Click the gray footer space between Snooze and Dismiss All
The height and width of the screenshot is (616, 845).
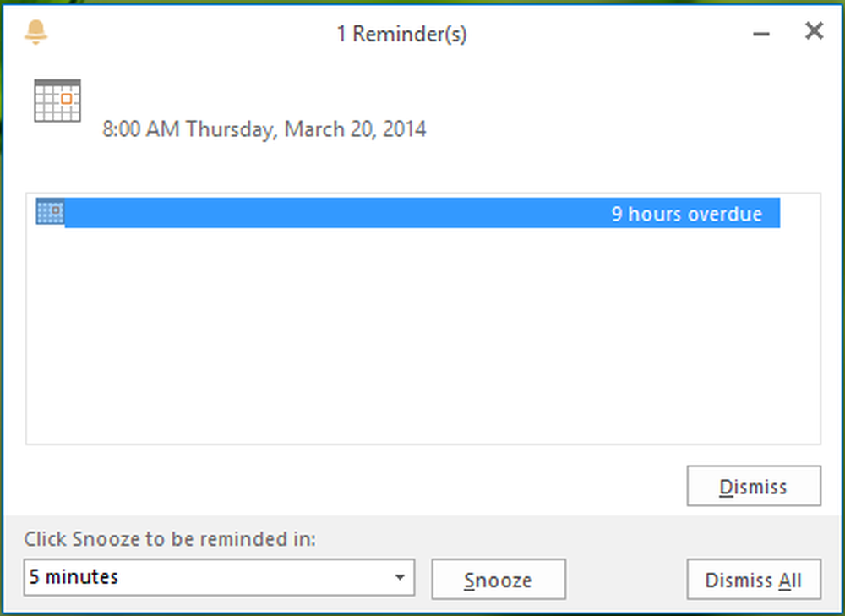click(x=625, y=581)
